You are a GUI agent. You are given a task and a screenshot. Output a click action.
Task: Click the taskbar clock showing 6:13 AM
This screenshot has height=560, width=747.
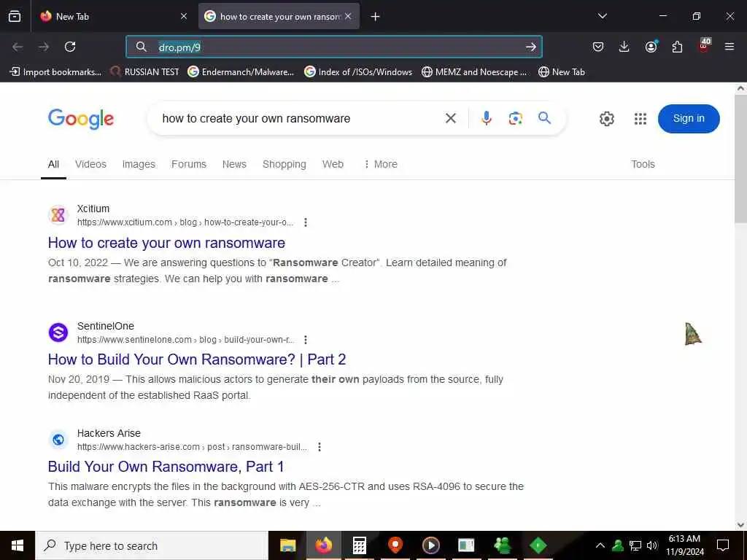(684, 545)
